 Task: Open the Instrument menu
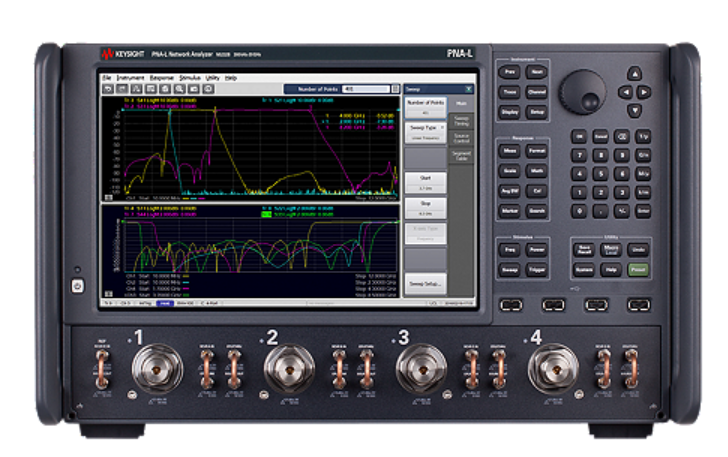(130, 78)
